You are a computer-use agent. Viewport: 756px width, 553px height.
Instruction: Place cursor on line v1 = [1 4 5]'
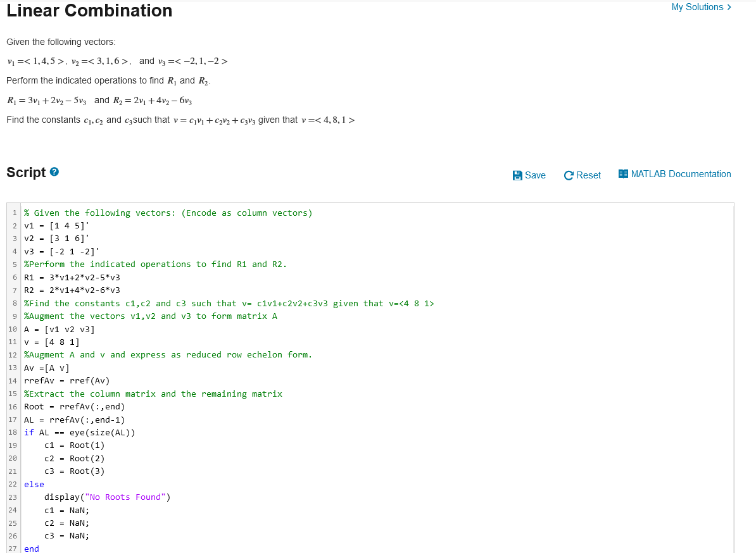tap(56, 225)
